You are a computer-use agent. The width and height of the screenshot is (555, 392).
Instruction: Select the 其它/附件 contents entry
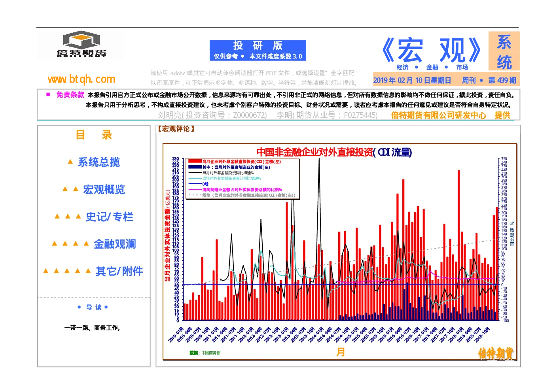119,271
